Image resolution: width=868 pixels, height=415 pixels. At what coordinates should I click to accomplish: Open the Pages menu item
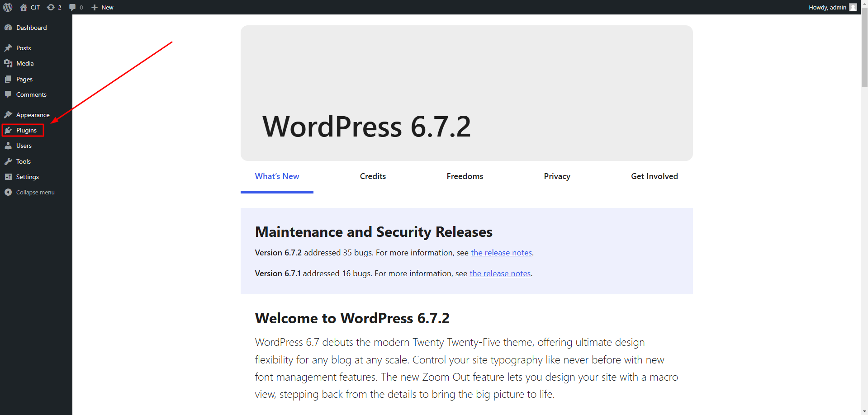point(36,79)
